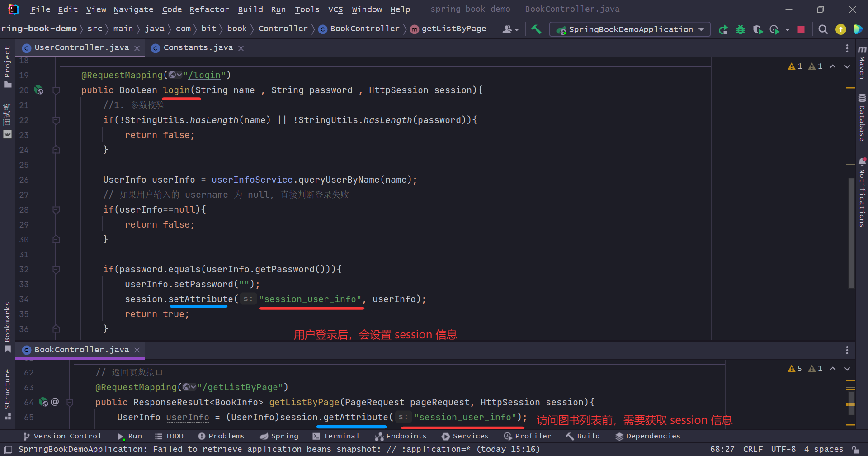Collapse getListByPage method fold marker line 64
Image resolution: width=868 pixels, height=456 pixels.
(x=70, y=402)
